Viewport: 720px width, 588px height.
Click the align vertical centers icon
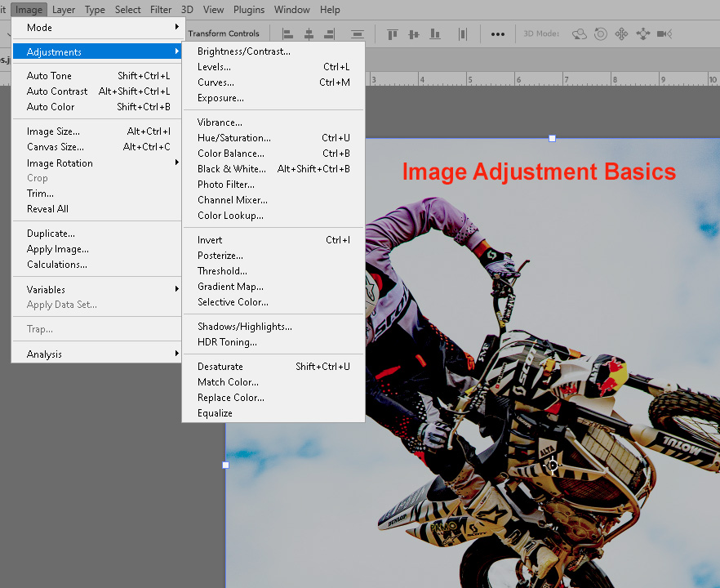(x=414, y=33)
